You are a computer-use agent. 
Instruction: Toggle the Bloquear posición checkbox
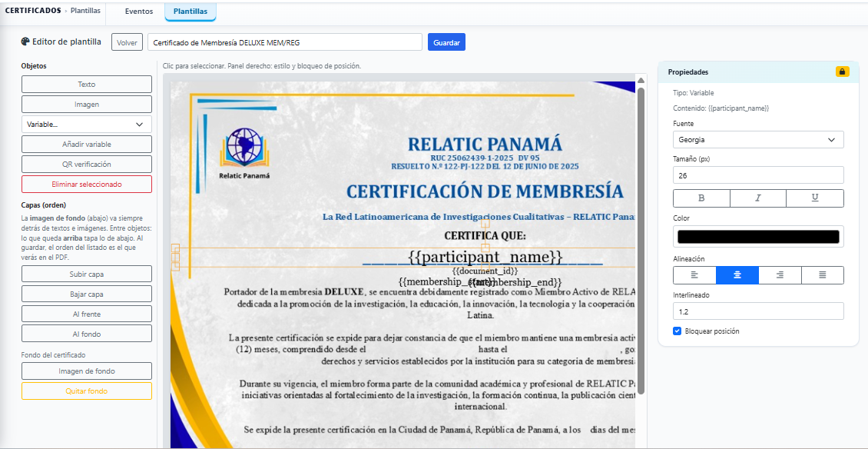tap(677, 331)
